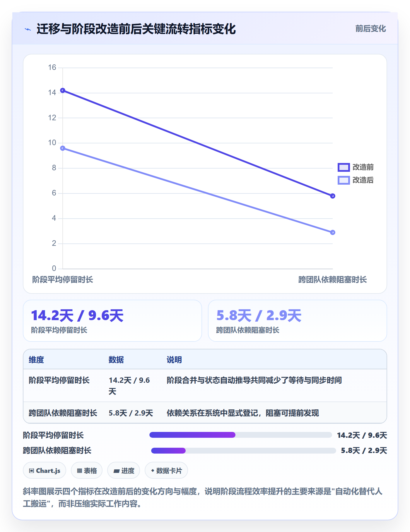The height and width of the screenshot is (532, 410).
Task: Click the diamond icon in 数据卡片 chip
Action: click(153, 471)
